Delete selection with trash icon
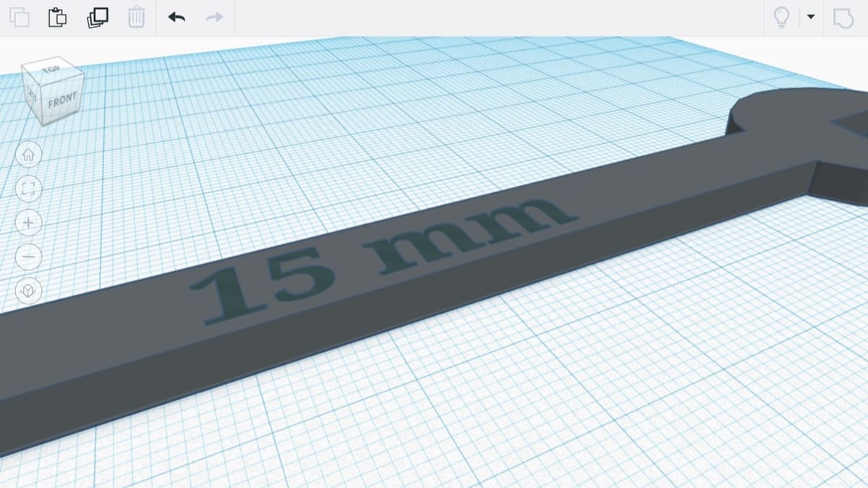Screen dimensions: 868x488 pyautogui.click(x=136, y=17)
